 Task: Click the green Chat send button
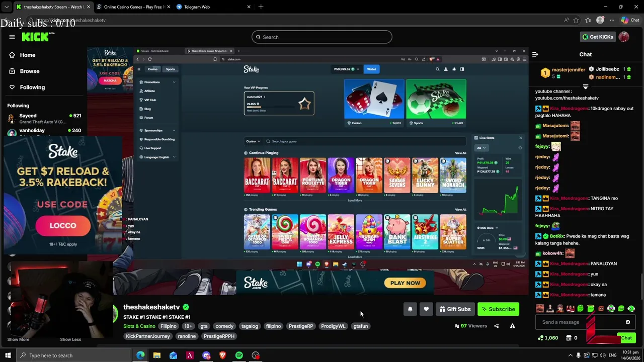pos(626,338)
